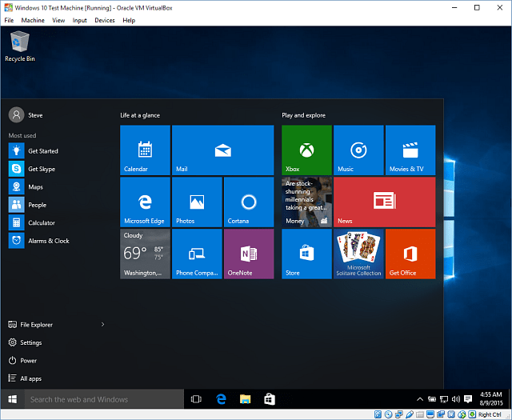Open the News tile

384,202
